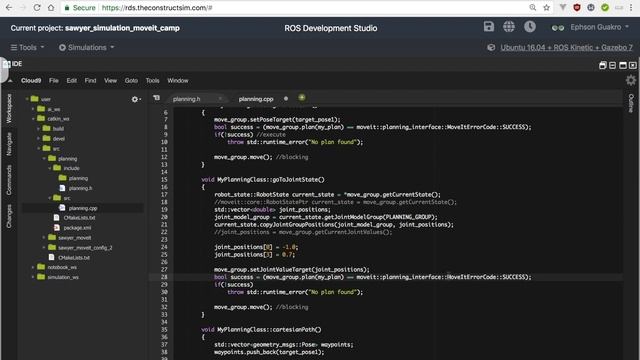Viewport: 640px width, 360px height.
Task: Expand the simulation_ws folder arrow
Action: click(x=33, y=277)
